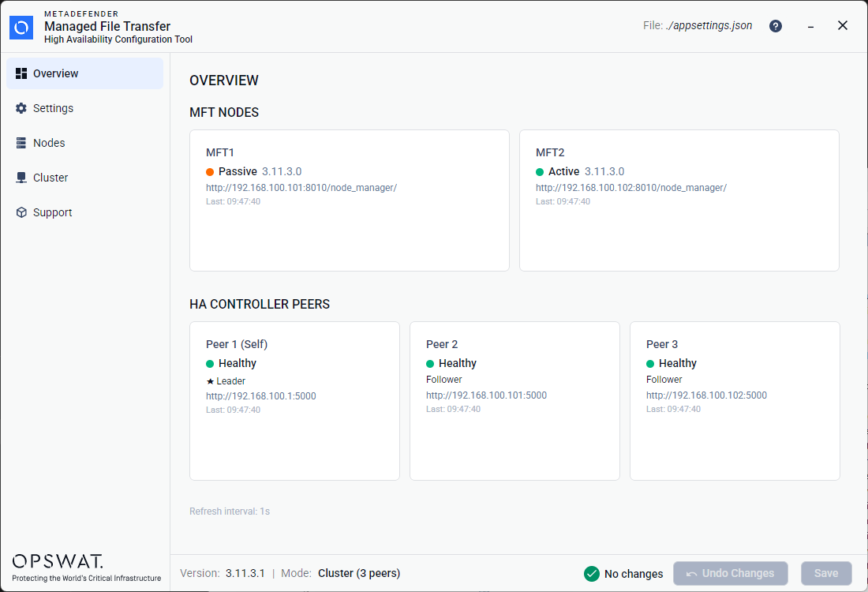Click MFT1 version 3.11.3.0 text

(281, 171)
